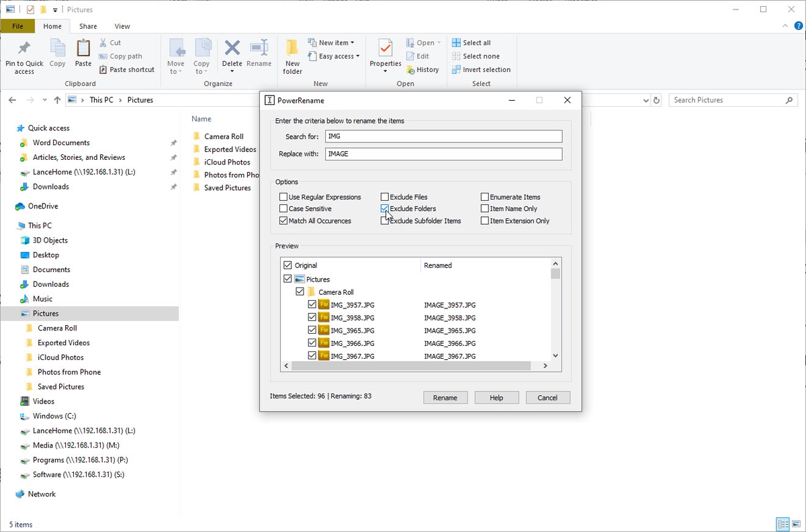Toggle the Case Sensitive option
806x532 pixels.
(283, 209)
